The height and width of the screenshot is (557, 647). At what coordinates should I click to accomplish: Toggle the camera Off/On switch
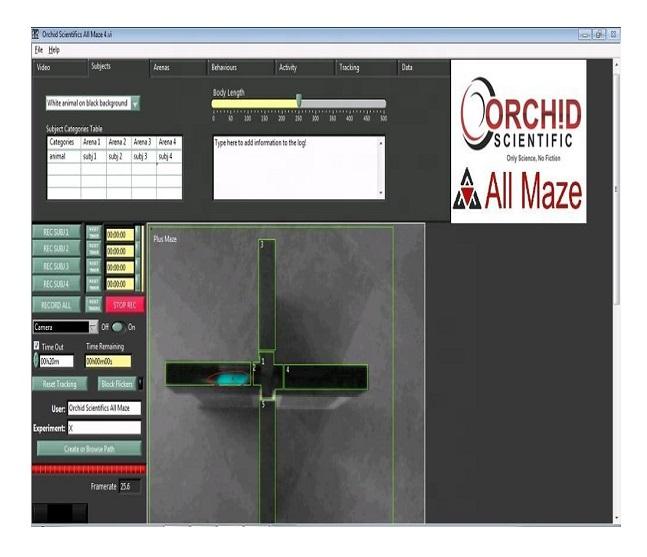tap(118, 327)
